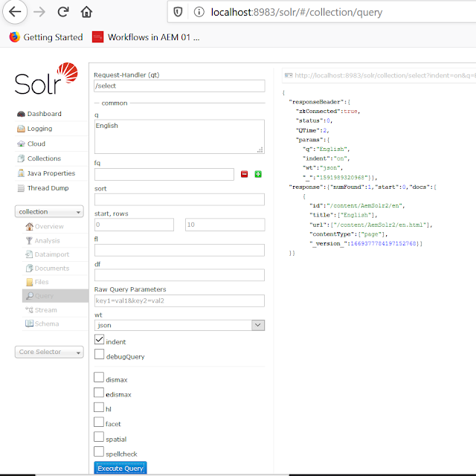Select the Query menu item
Viewport: 476px width, 476px height.
tap(55, 296)
